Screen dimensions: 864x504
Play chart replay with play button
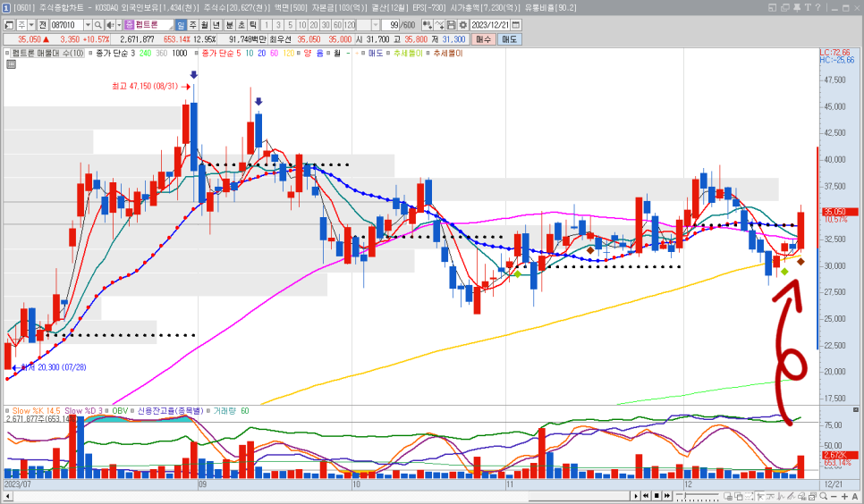point(635,496)
